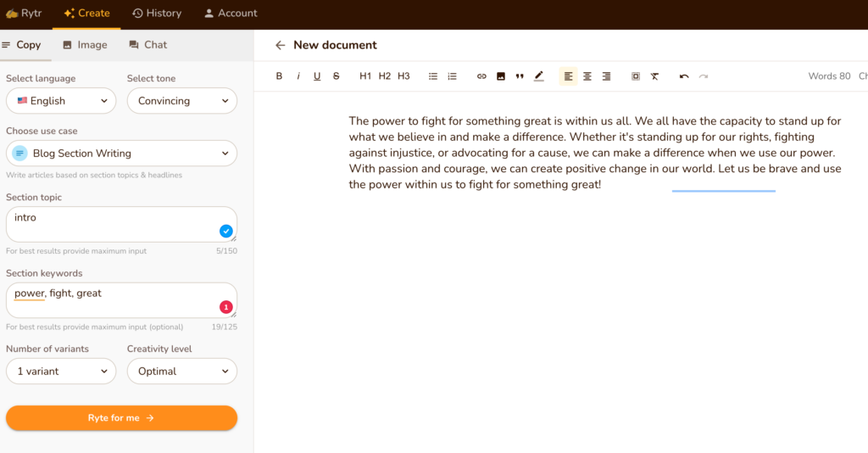The height and width of the screenshot is (453, 868).
Task: Expand the Choose use case dropdown
Action: (x=121, y=154)
